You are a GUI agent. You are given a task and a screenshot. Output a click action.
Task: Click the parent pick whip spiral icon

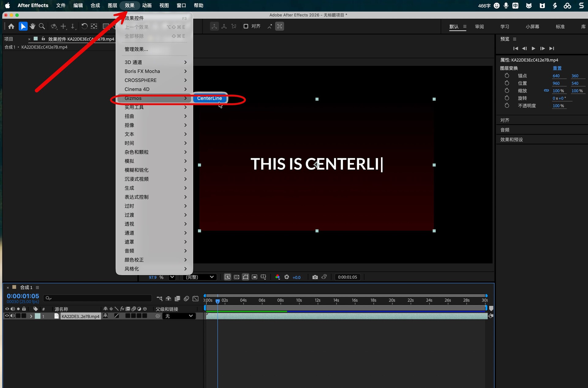(158, 316)
